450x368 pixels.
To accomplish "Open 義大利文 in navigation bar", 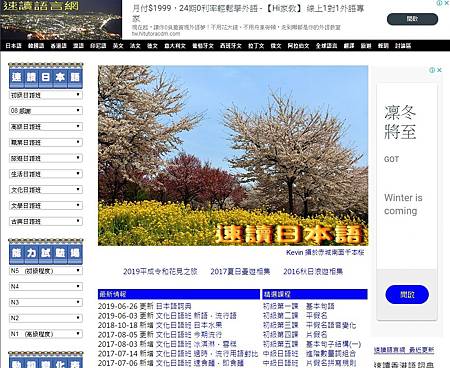I will [x=175, y=46].
